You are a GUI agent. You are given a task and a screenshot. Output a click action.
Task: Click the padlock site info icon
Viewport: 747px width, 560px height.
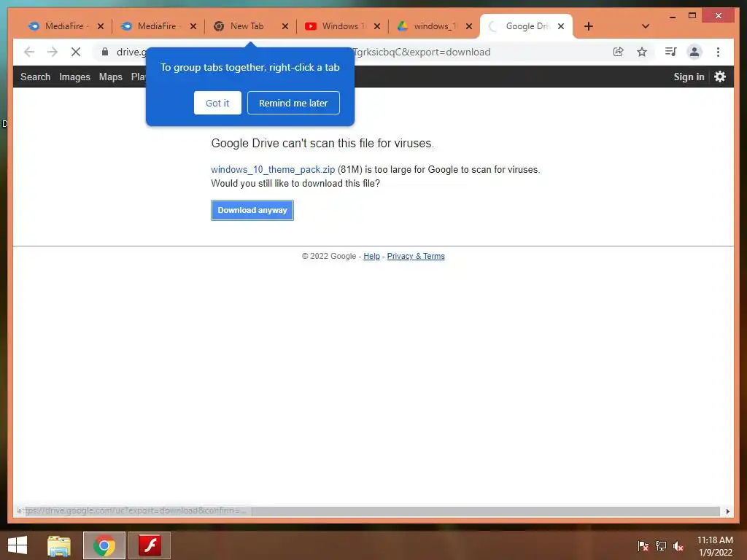[105, 52]
